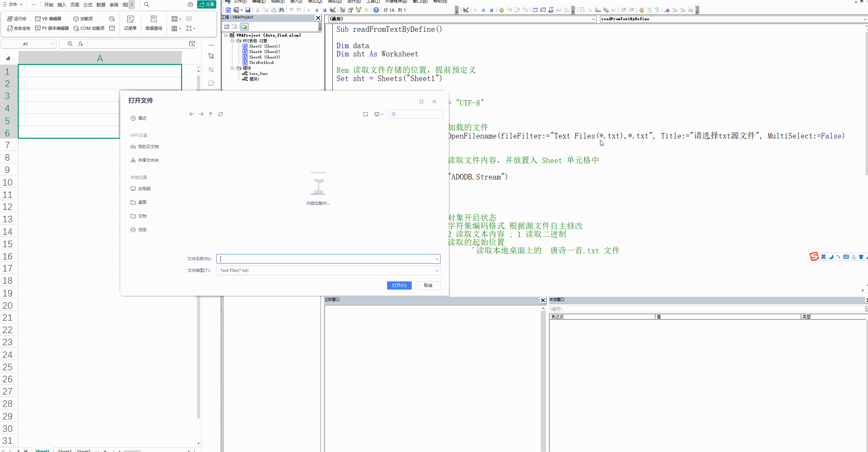Open Find with the binoculars toolbar icon
The image size is (868, 452).
tap(281, 10)
